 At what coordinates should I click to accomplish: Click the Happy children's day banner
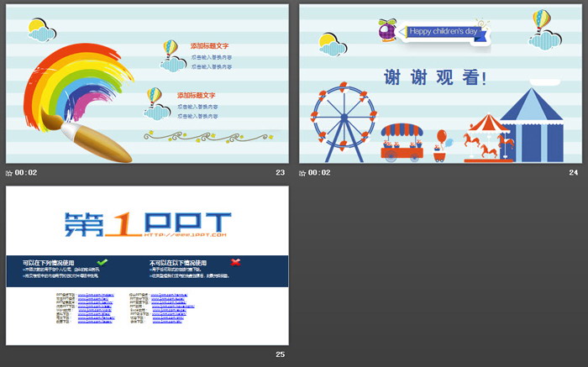click(x=444, y=31)
